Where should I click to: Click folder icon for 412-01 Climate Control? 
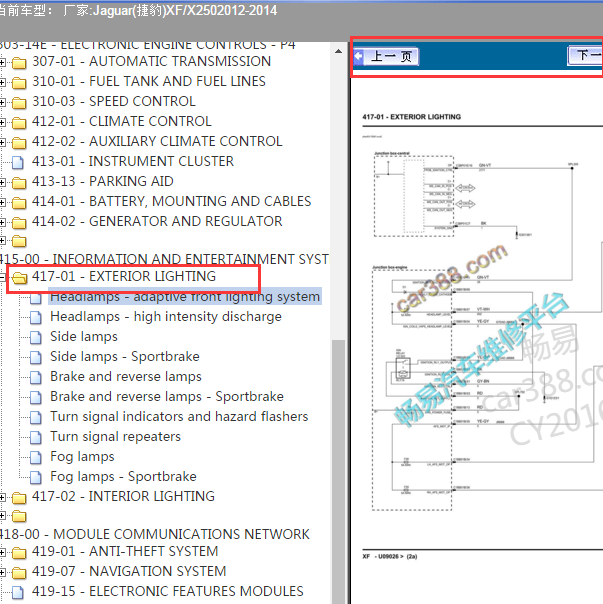tap(19, 122)
